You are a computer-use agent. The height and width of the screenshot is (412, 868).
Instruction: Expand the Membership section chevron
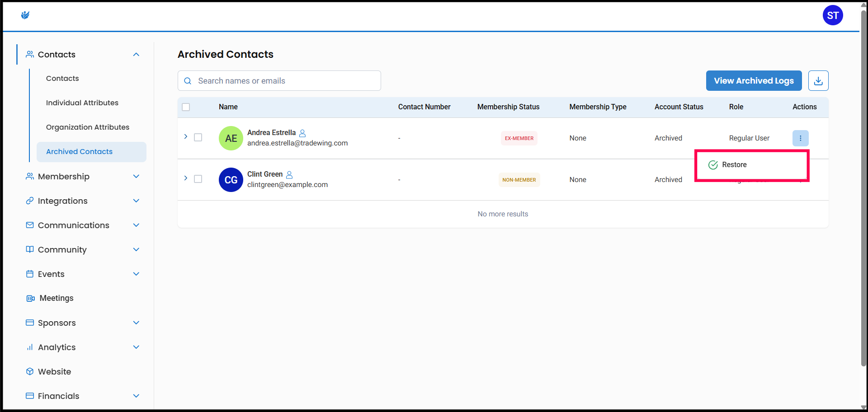coord(136,176)
